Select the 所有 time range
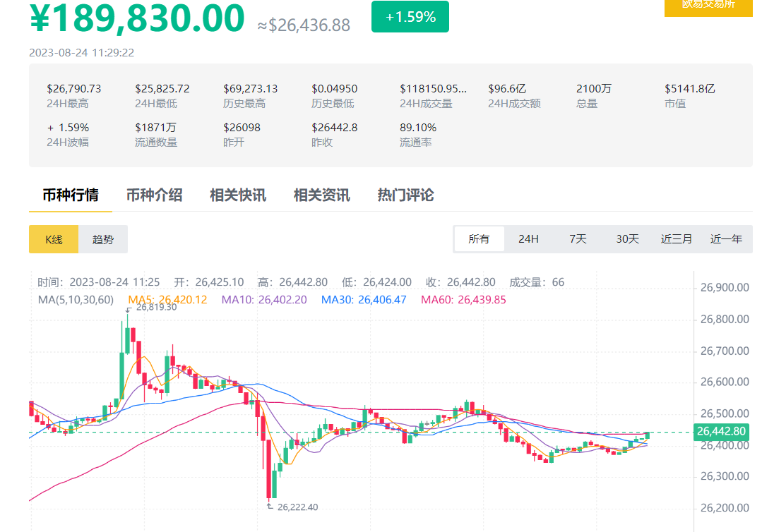 point(479,239)
